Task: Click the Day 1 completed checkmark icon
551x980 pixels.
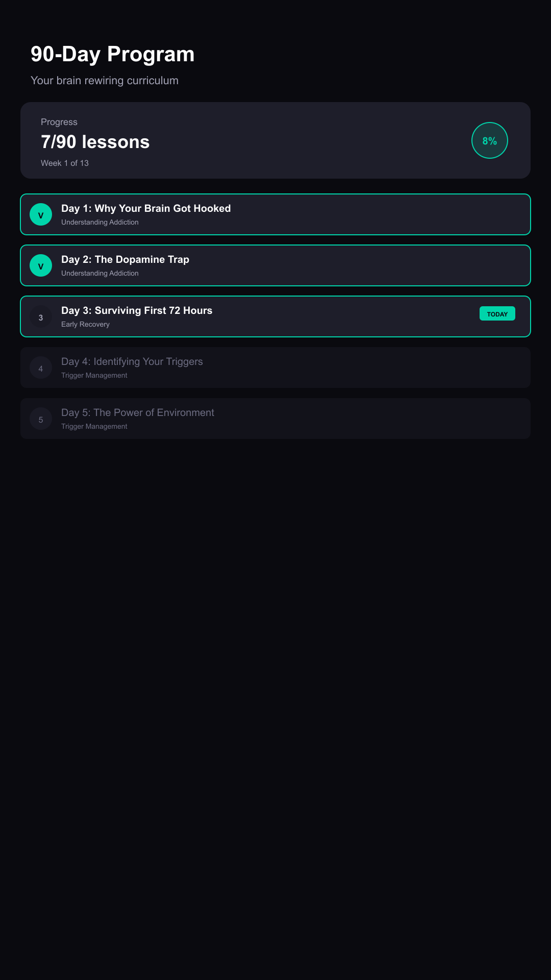Action: (x=41, y=214)
